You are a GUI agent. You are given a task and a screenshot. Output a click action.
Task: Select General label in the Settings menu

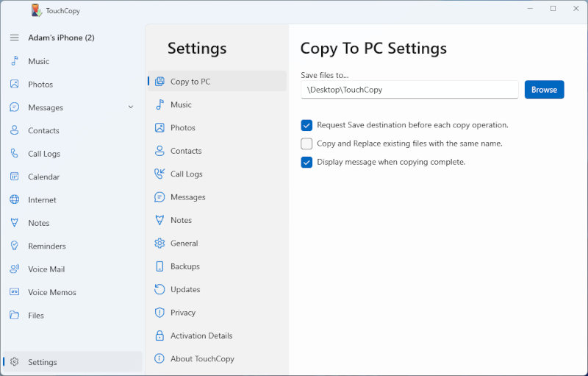[x=184, y=243]
